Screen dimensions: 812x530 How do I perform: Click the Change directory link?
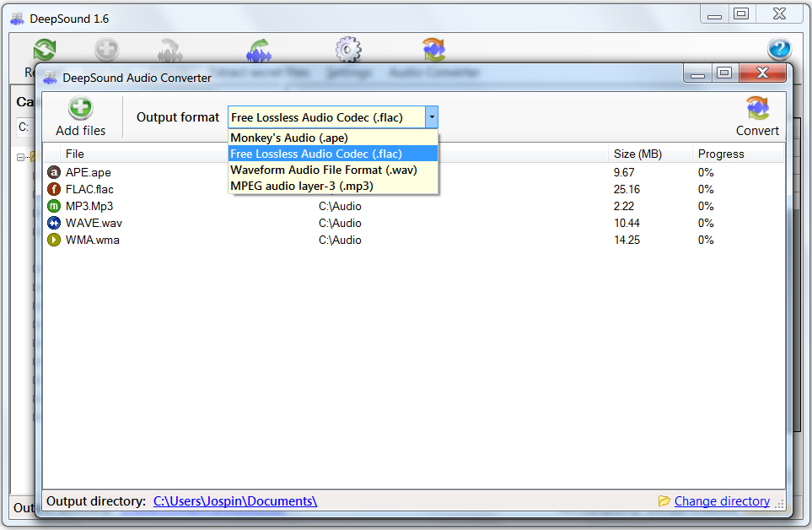pyautogui.click(x=722, y=501)
